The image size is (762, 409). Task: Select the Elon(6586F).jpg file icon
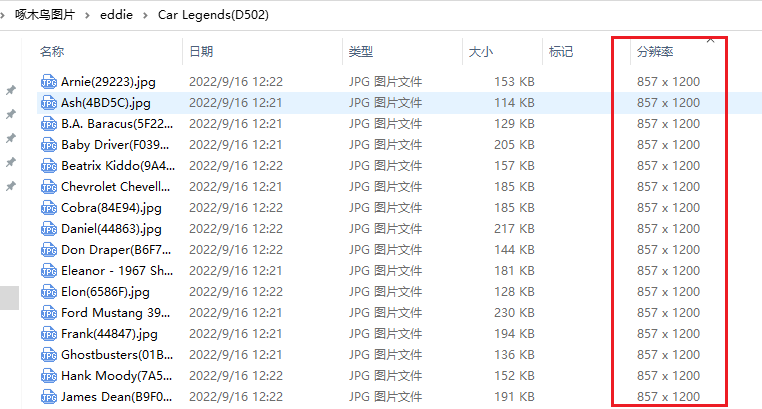click(x=49, y=292)
